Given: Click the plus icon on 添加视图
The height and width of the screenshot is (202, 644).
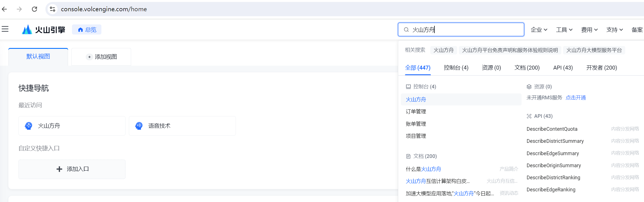Looking at the screenshot, I should [89, 57].
